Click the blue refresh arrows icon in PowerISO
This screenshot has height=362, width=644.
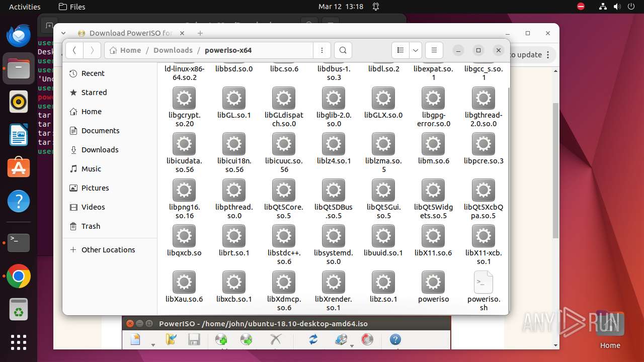pyautogui.click(x=313, y=340)
